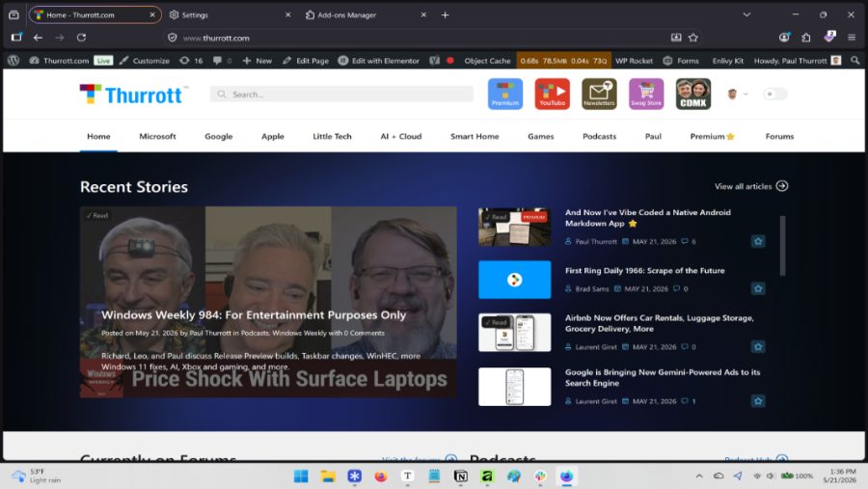The image size is (868, 489).
Task: Open Object Cache admin item
Action: (x=487, y=61)
